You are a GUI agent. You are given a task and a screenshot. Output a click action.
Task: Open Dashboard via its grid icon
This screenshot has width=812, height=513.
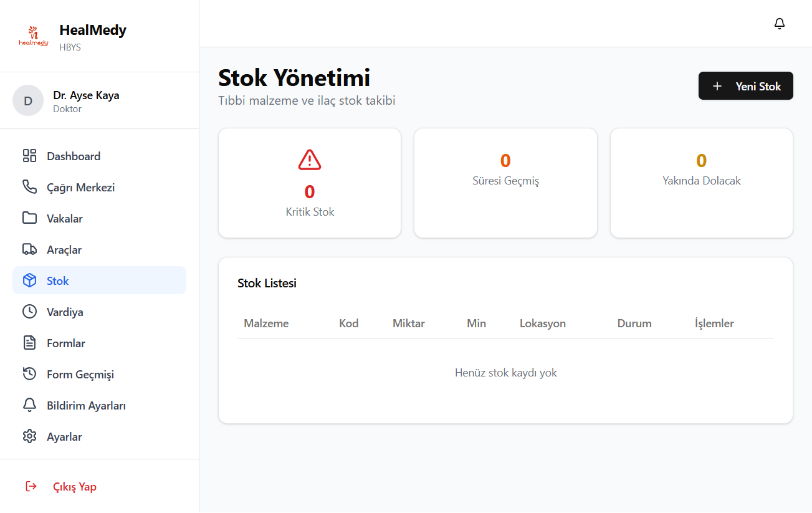pyautogui.click(x=29, y=155)
